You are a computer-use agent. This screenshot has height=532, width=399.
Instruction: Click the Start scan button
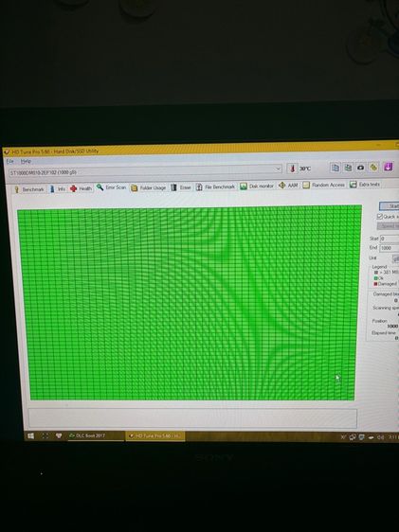(x=390, y=206)
